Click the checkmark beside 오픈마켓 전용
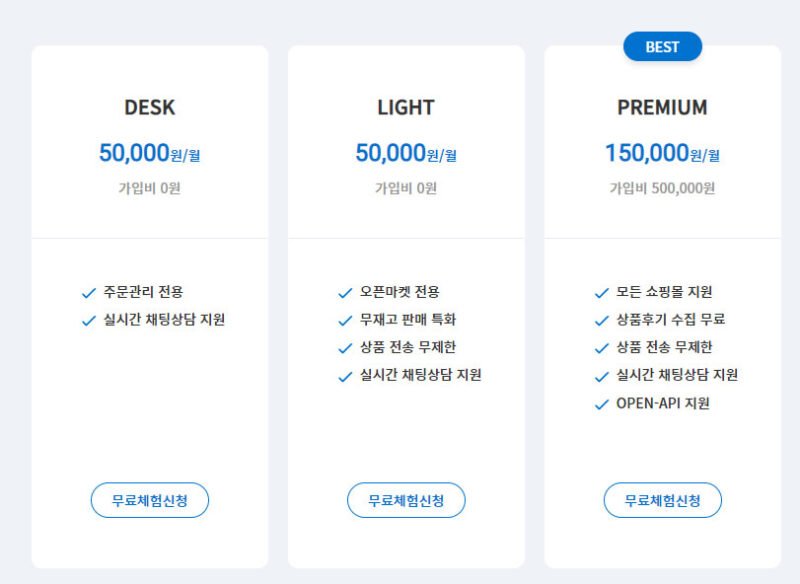The width and height of the screenshot is (800, 584). [x=345, y=293]
